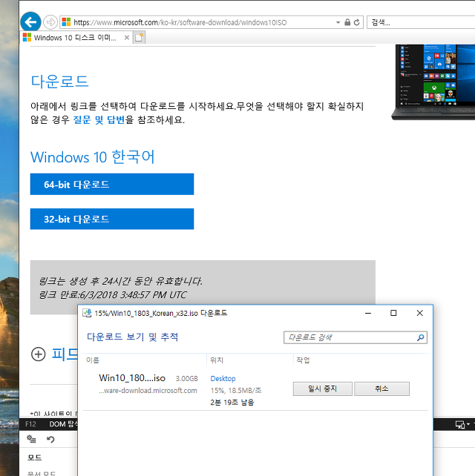Open the Desktop location link
This screenshot has width=475, height=476.
[223, 379]
